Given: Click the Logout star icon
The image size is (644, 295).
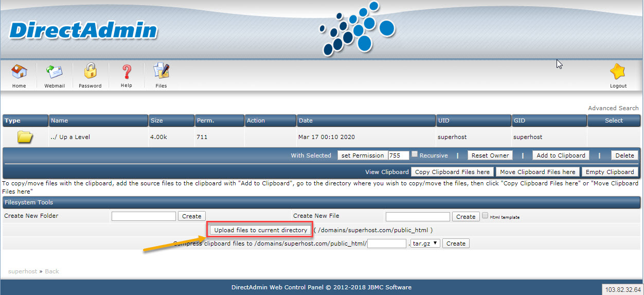Looking at the screenshot, I should (618, 73).
